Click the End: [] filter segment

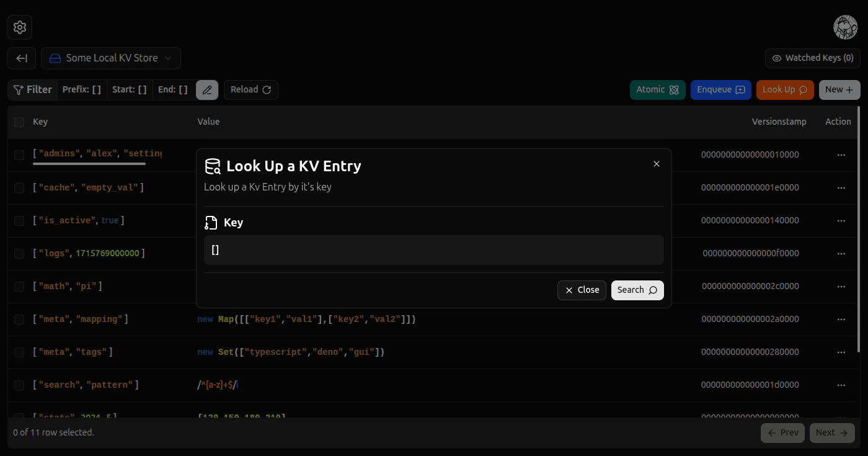pos(173,90)
